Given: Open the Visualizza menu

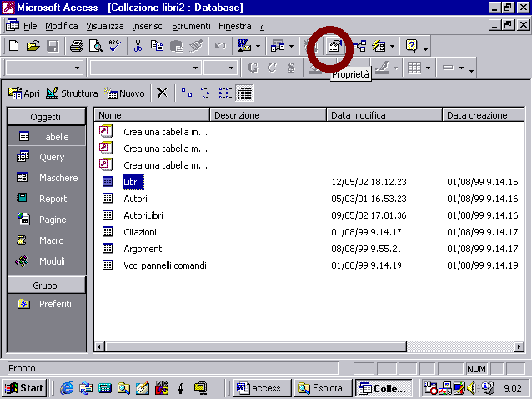Looking at the screenshot, I should [105, 26].
